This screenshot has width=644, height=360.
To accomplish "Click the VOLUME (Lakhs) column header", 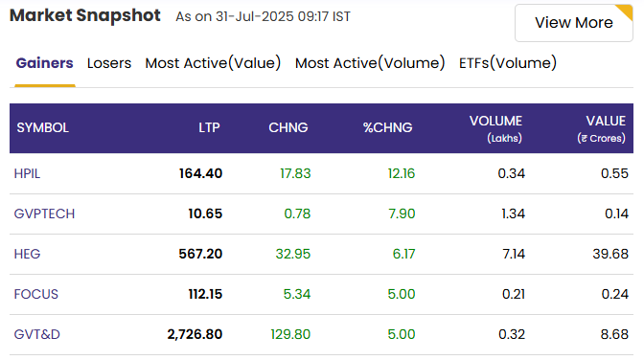I will pos(496,129).
